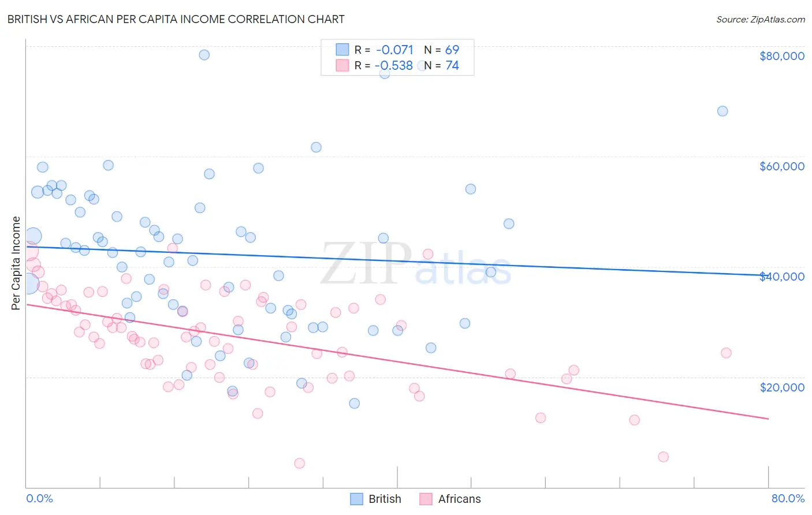812x515 pixels.
Task: Open the Source: ZipAtlas.com link
Action: pos(760,20)
